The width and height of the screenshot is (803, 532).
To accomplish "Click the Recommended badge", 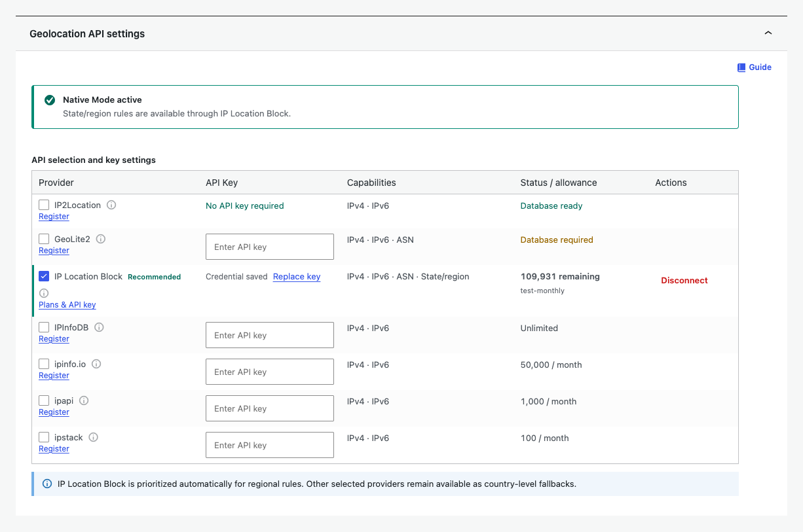I will pyautogui.click(x=154, y=277).
